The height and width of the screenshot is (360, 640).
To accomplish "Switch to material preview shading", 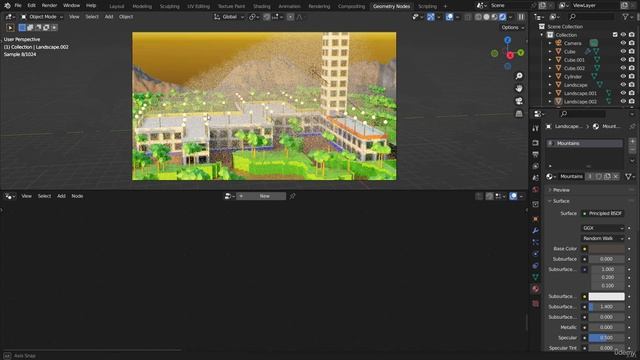I will point(495,17).
